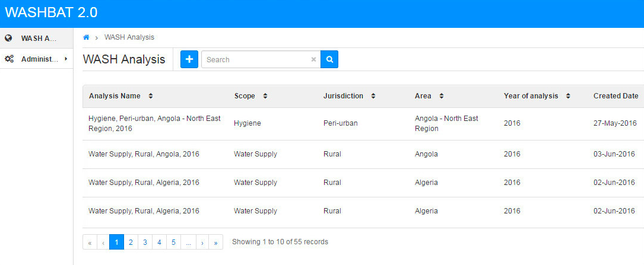Screen dimensions: 644x265
Task: Click the WASHBAT 2.0 header title
Action: [x=51, y=12]
